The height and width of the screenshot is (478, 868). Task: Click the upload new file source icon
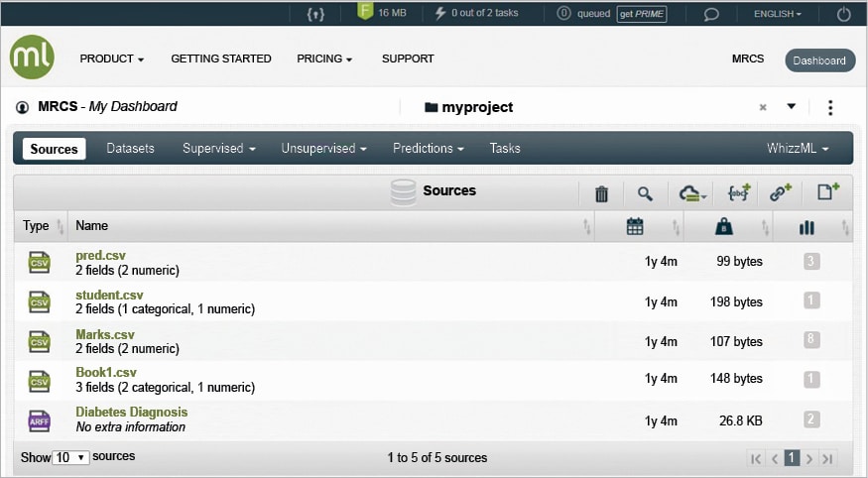[828, 191]
